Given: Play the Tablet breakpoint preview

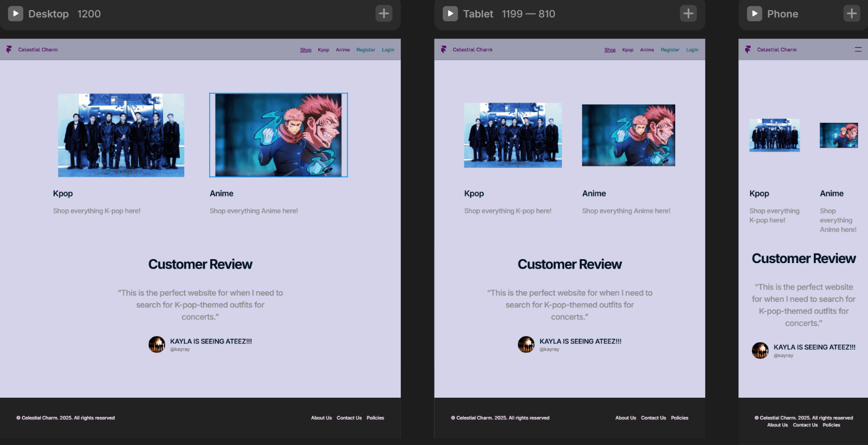Looking at the screenshot, I should pos(450,14).
